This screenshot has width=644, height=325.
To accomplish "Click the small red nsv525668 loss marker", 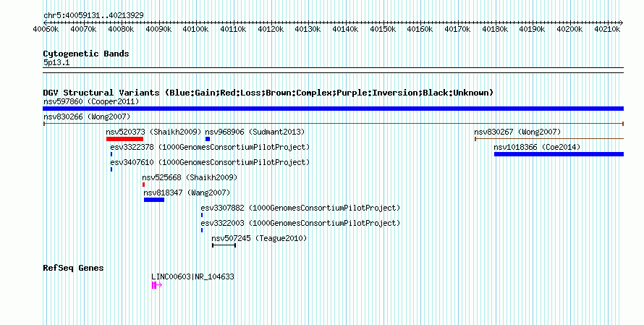I will tap(143, 185).
